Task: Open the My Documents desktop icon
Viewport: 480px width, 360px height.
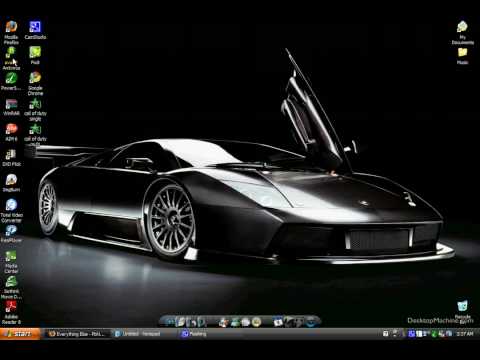Action: pos(462,32)
